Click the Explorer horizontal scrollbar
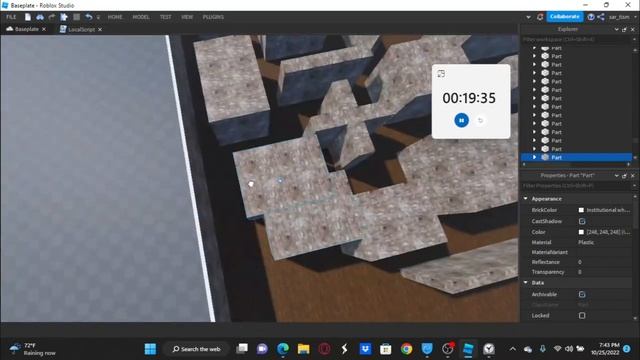Screen dimensions: 640x360 click(x=576, y=164)
